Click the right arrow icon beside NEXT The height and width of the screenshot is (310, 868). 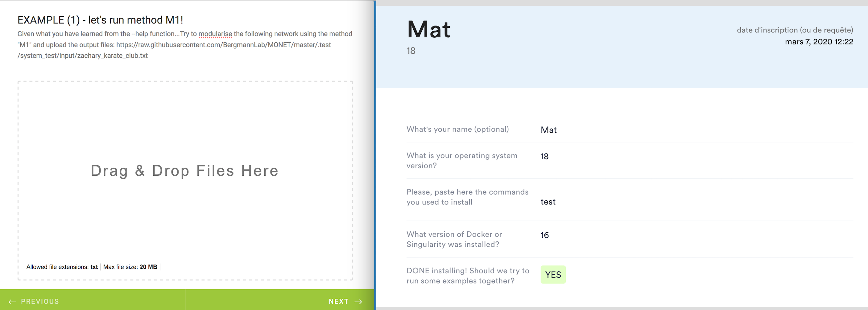[x=358, y=302]
